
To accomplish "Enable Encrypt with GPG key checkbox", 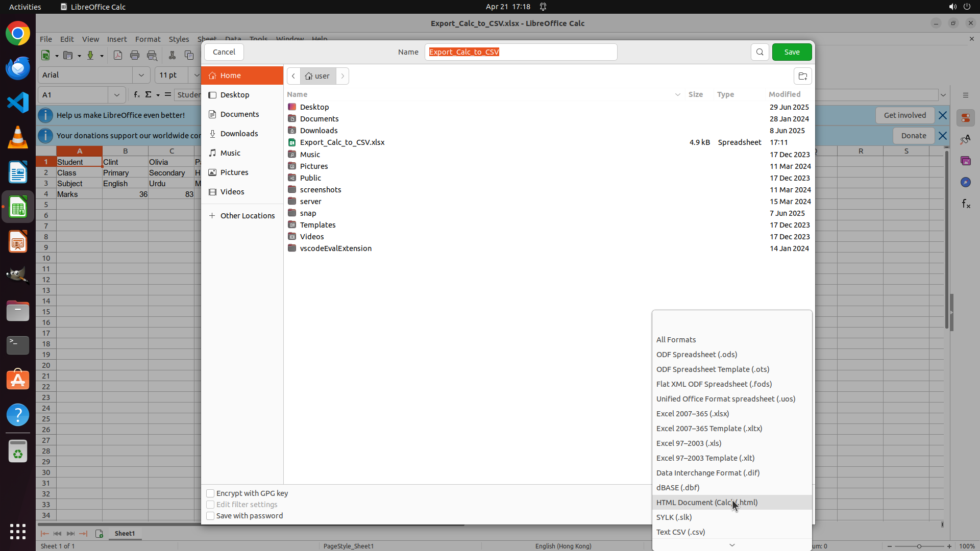I will [x=210, y=493].
